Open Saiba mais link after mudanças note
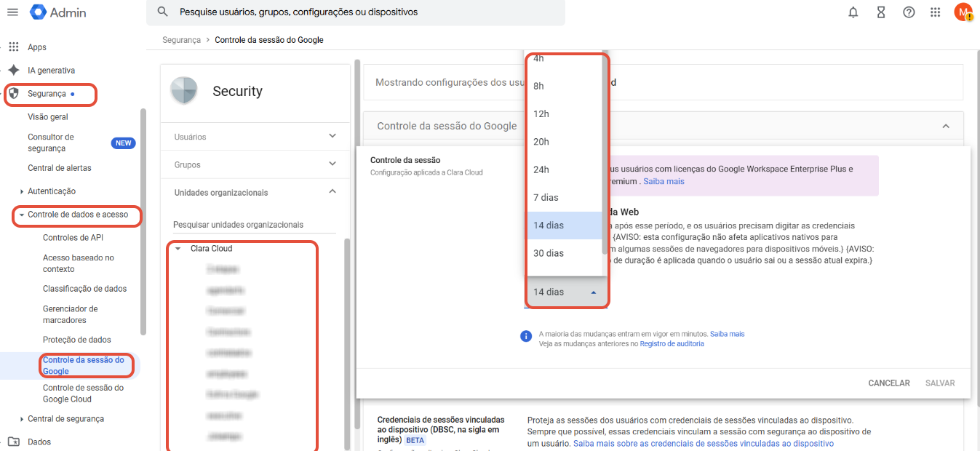The image size is (980, 451). 728,334
